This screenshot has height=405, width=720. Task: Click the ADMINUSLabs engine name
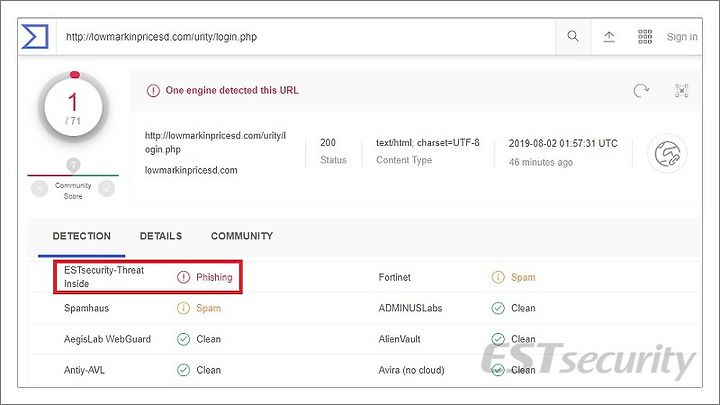[410, 308]
